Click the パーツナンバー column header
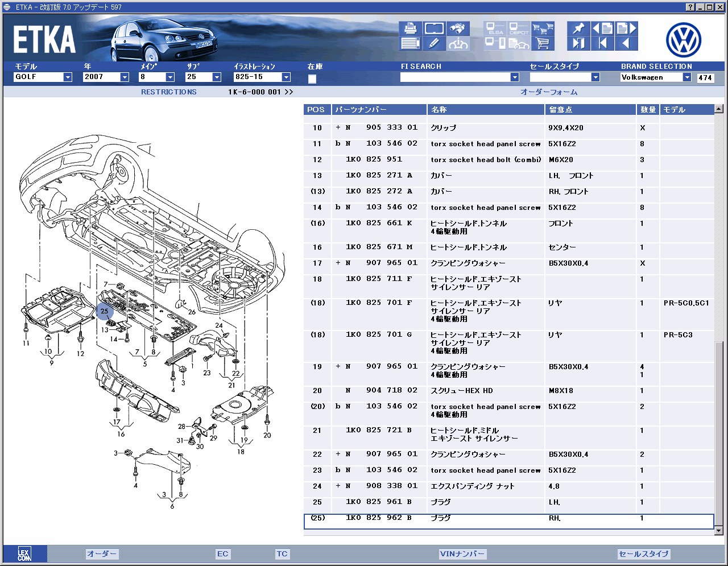The image size is (728, 566). 379,110
